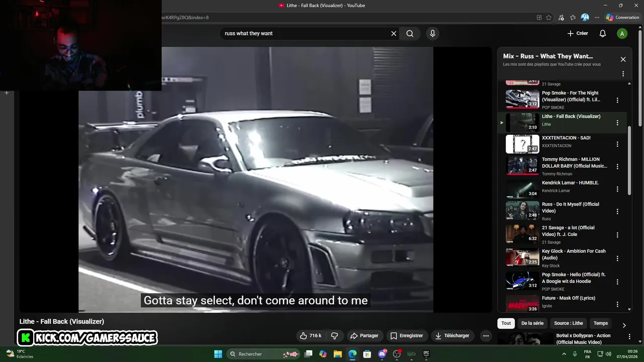Open options for Pop Smoke Hello
Image resolution: width=644 pixels, height=362 pixels.
click(x=617, y=282)
